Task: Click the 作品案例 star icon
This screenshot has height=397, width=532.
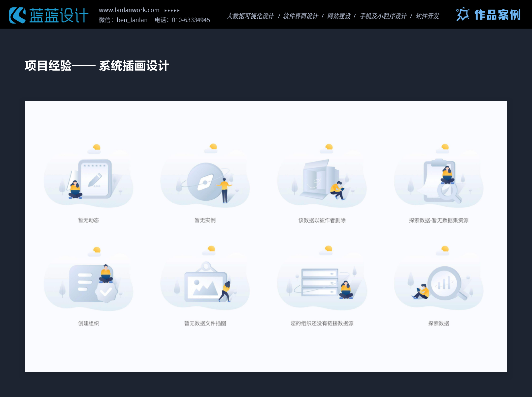Action: coord(462,14)
